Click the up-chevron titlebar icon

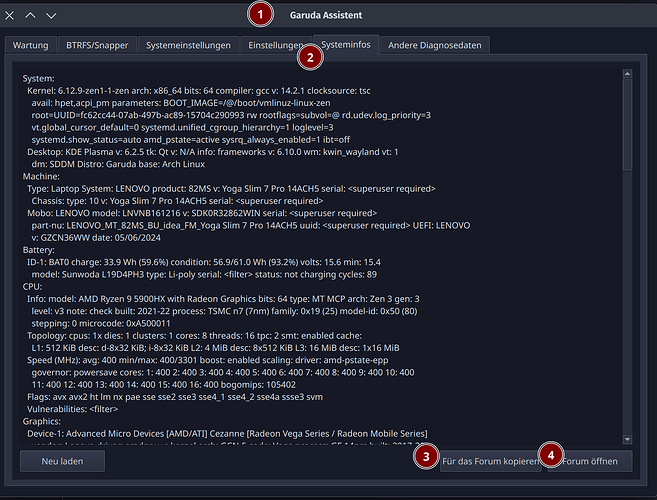[30, 16]
